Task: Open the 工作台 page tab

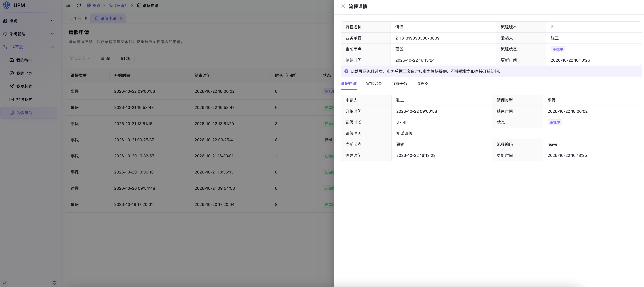Action: [75, 18]
